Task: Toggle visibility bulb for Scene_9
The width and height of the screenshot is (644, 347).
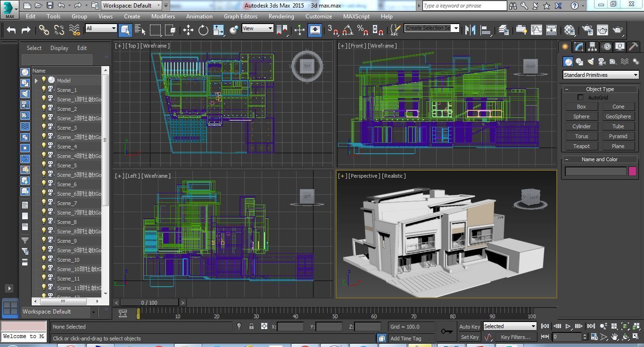Action: (44, 240)
